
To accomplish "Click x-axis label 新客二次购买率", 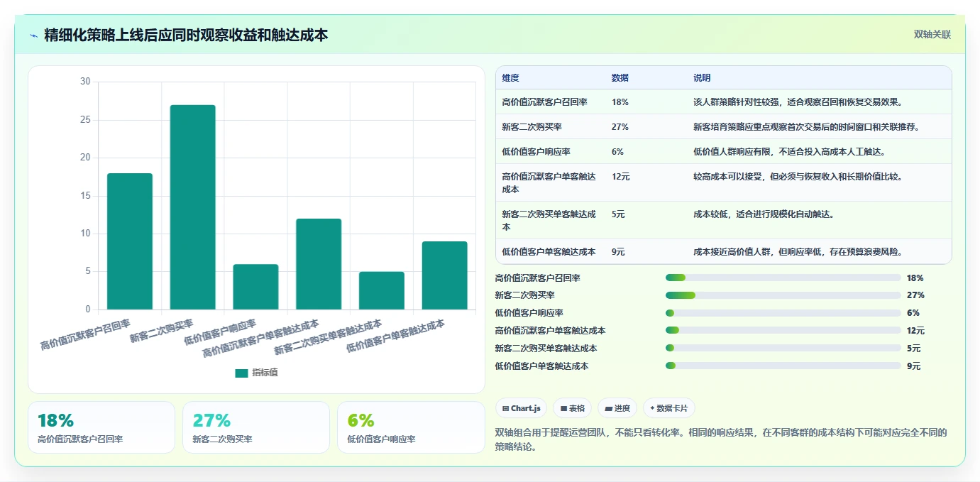I will pyautogui.click(x=161, y=331).
